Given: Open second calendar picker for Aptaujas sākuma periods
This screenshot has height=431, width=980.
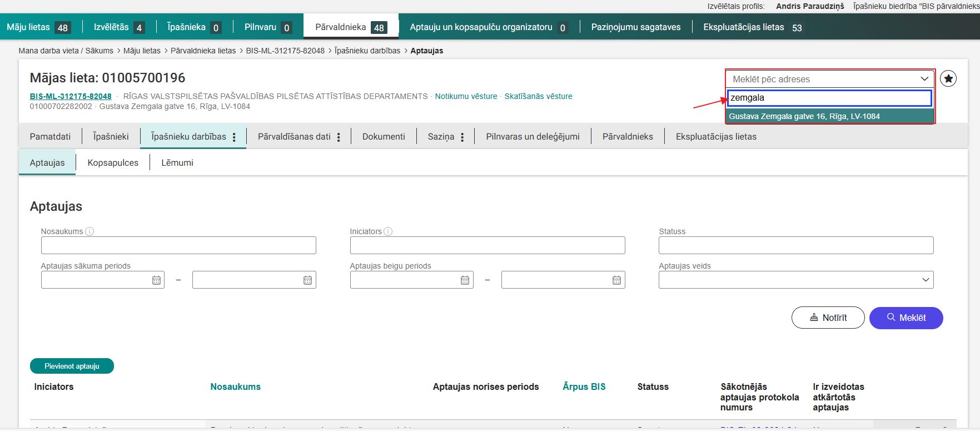Looking at the screenshot, I should coord(307,280).
